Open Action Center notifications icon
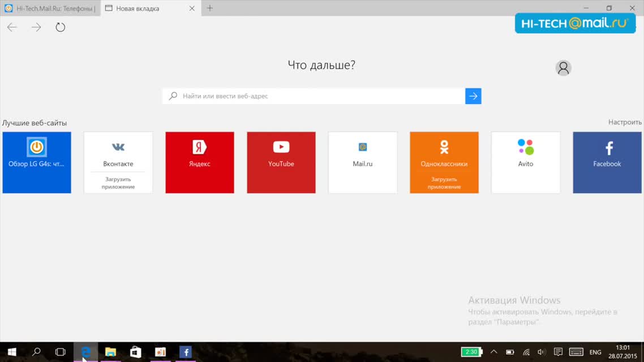Screen dimensions: 644x362 coord(558,352)
